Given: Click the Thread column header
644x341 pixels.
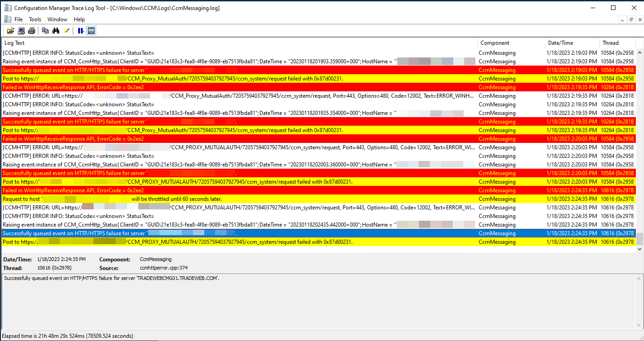Looking at the screenshot, I should tap(610, 43).
